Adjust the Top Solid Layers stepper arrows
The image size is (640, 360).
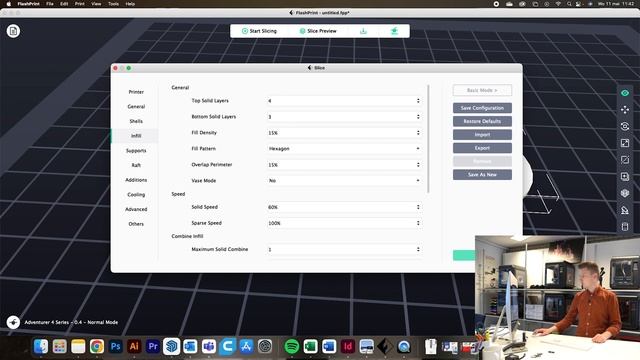(418, 100)
